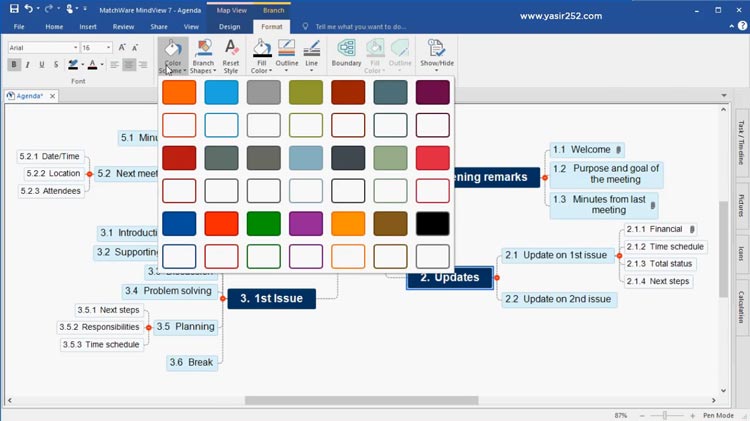Collapse the 5.2 Next meeting sub-branches
Viewport: 750px width, 421px height.
[89, 174]
